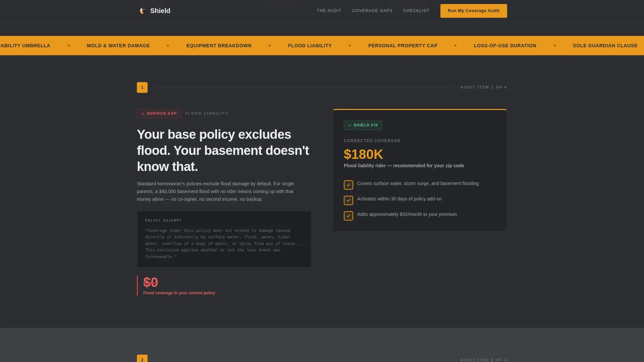This screenshot has width=644, height=362.
Task: Click the Shield bird logo icon
Action: coord(142,11)
